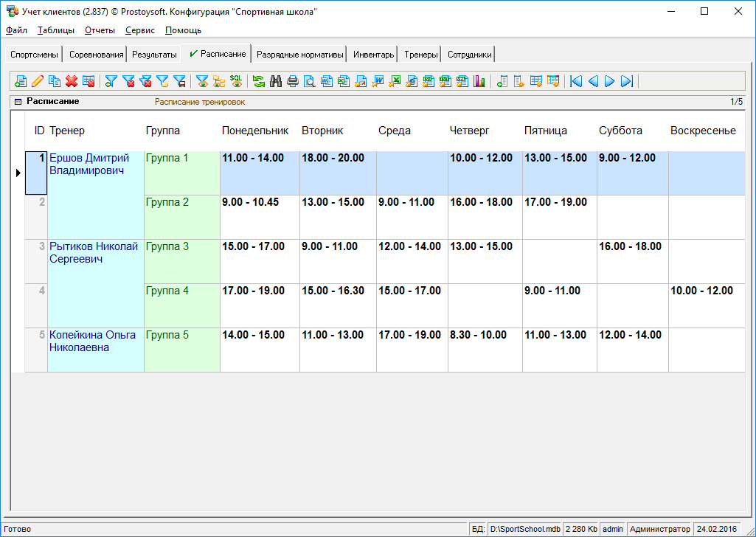Refresh table data with green arrows icon
This screenshot has height=537, width=756.
click(x=259, y=81)
